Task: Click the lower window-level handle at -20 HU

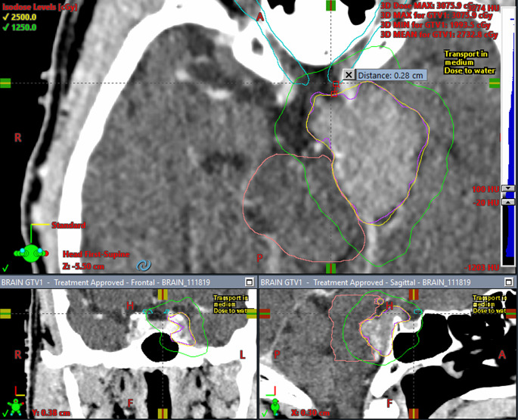Action: point(508,202)
